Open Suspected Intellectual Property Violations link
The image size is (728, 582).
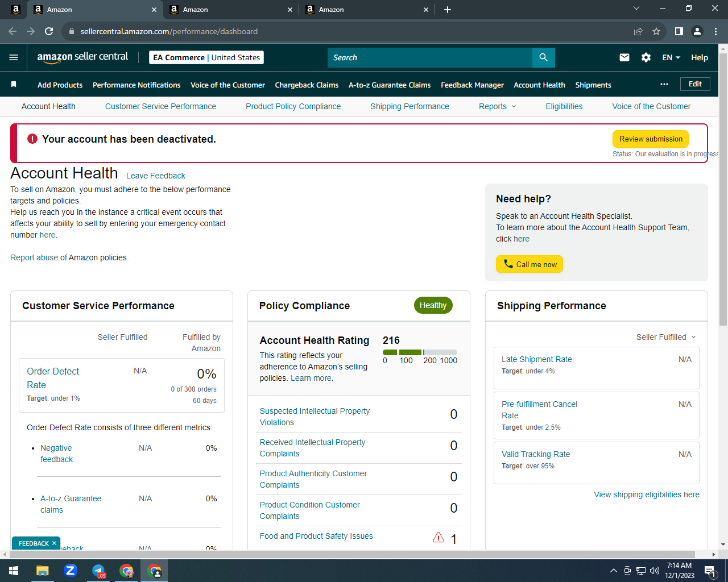point(315,417)
